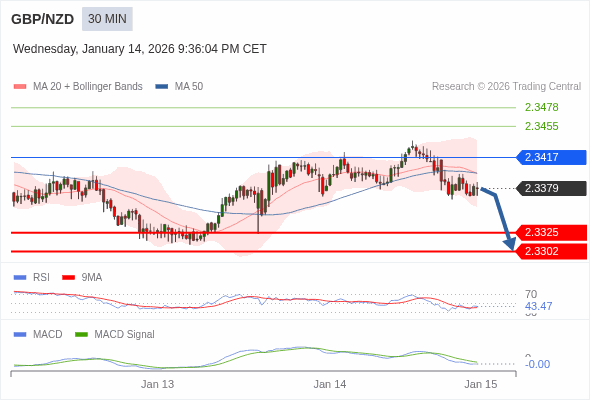Click the 2.3455 resistance level label
Image resolution: width=590 pixels, height=400 pixels.
coord(541,126)
